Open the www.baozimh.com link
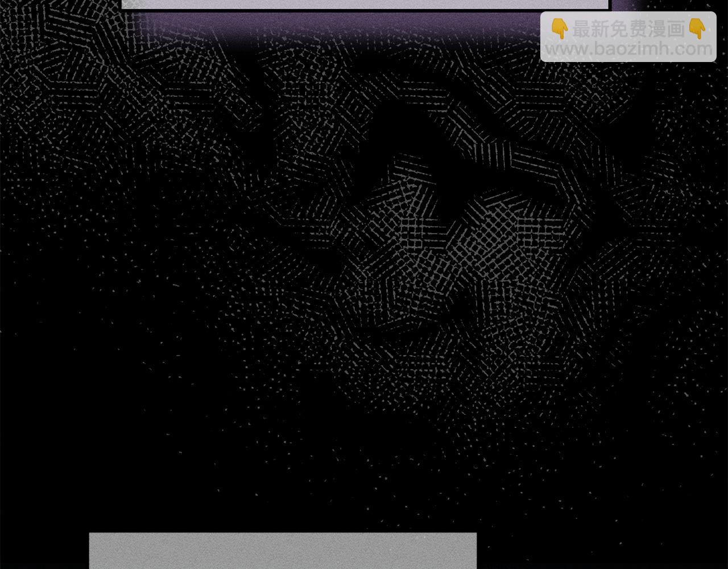The width and height of the screenshot is (728, 569). 628,50
